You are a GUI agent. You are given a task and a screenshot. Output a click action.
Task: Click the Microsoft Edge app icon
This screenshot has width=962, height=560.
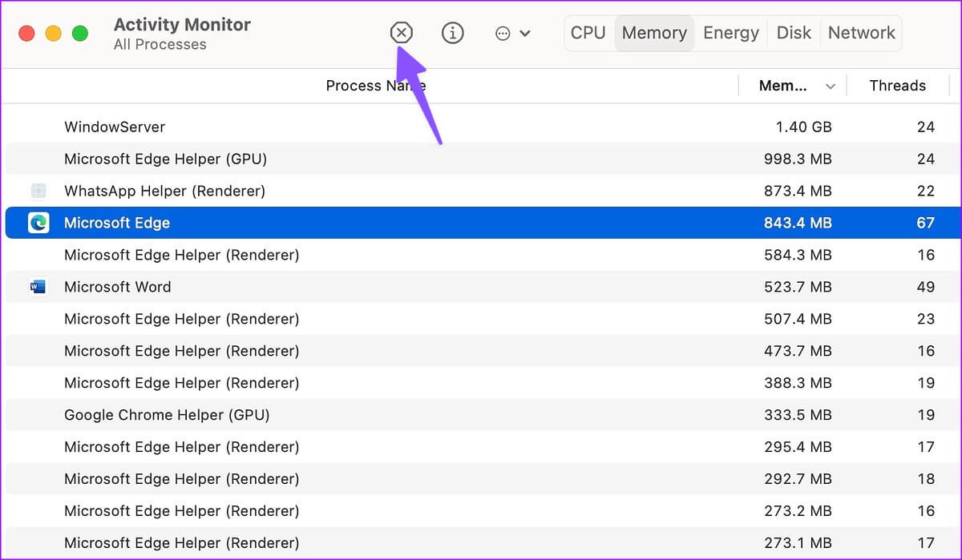tap(38, 223)
